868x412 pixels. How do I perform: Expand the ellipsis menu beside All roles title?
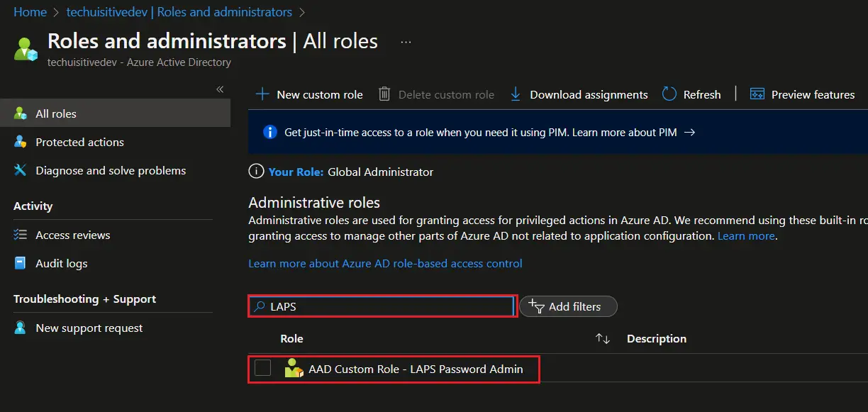(406, 43)
